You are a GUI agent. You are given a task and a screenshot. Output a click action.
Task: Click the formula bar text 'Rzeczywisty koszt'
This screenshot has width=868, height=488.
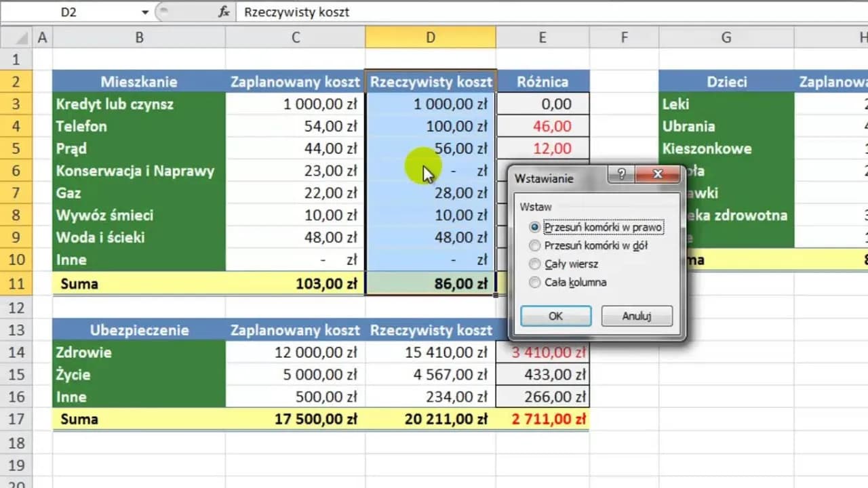click(x=297, y=12)
